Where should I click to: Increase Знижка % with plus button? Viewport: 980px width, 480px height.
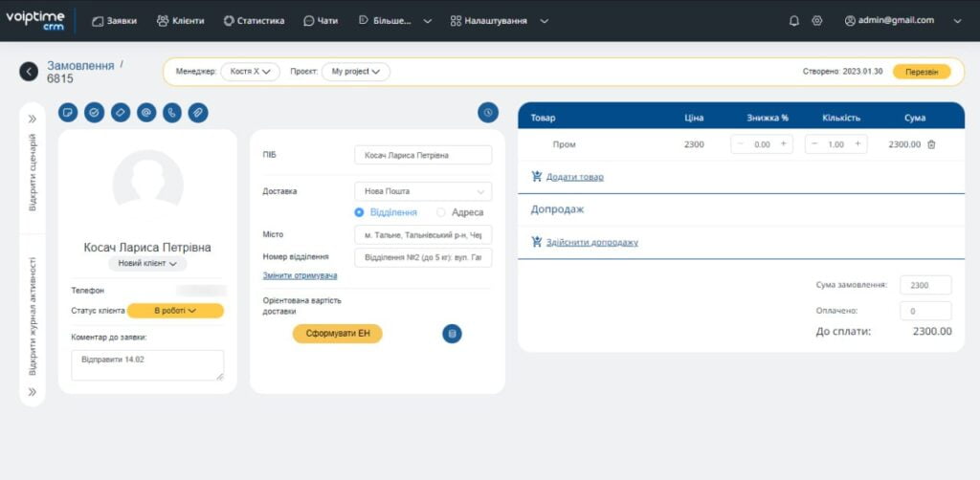(783, 144)
